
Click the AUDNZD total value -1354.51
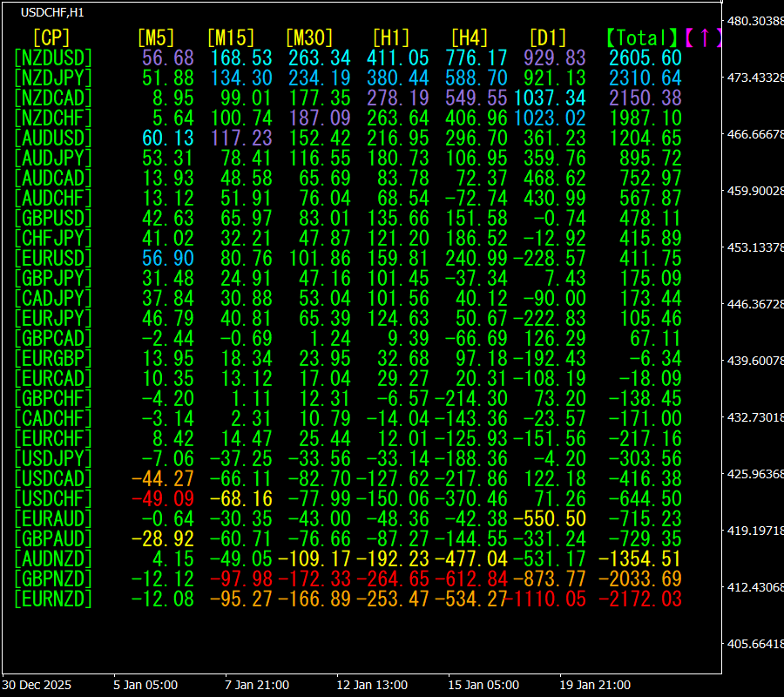[640, 558]
